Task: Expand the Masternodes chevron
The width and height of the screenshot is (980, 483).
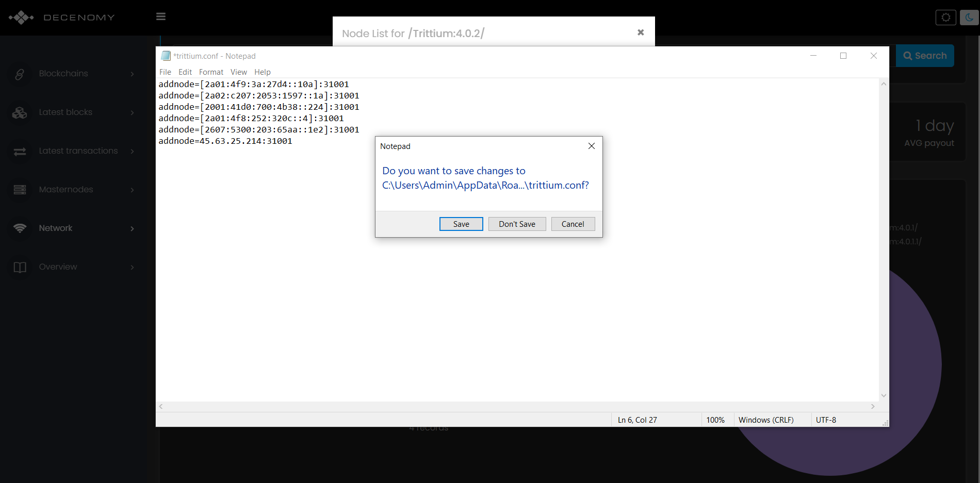Action: tap(132, 190)
